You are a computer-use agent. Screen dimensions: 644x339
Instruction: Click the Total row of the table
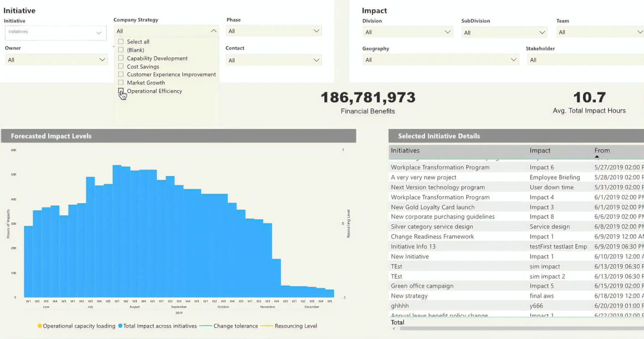(517, 322)
